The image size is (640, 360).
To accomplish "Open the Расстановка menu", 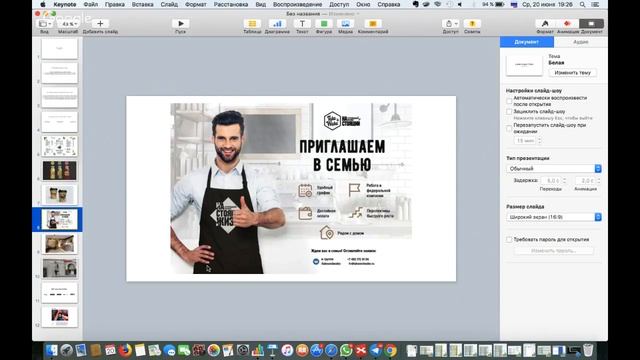I will pos(231,4).
